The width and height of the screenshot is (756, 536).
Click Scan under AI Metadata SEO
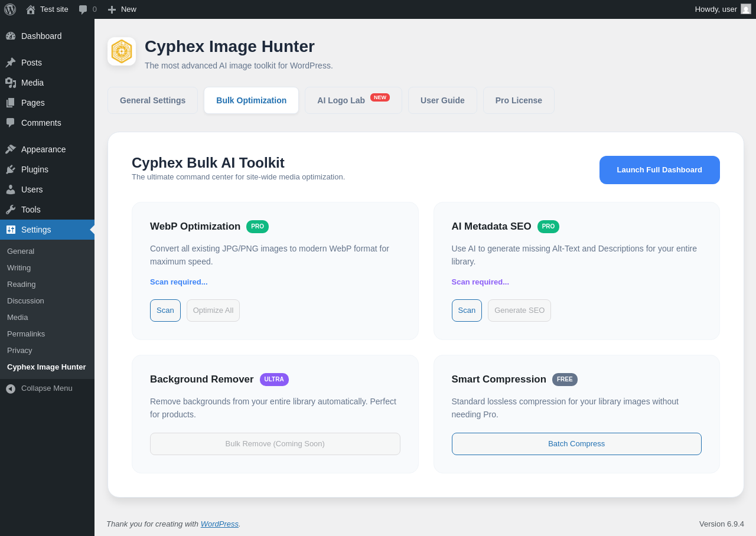point(467,311)
